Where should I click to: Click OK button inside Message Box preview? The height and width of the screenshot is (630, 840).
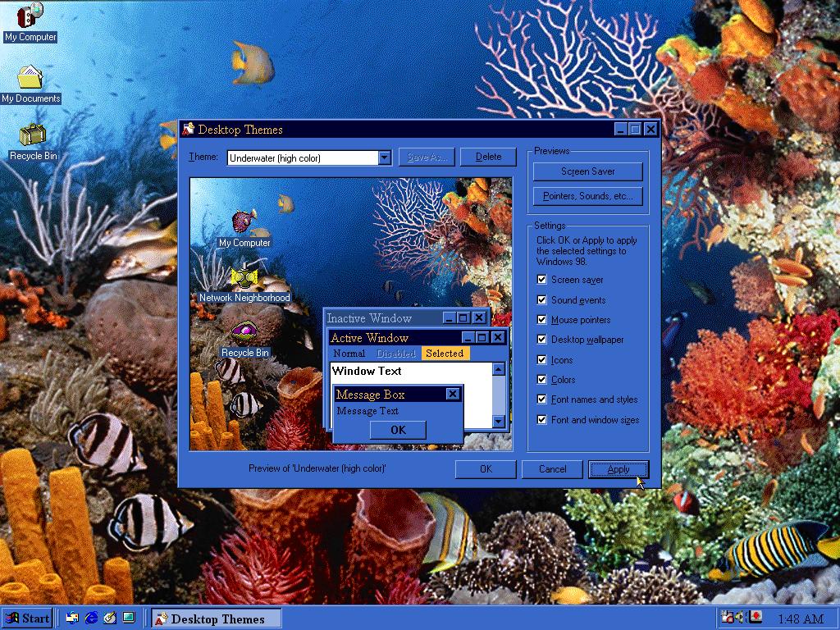coord(398,430)
